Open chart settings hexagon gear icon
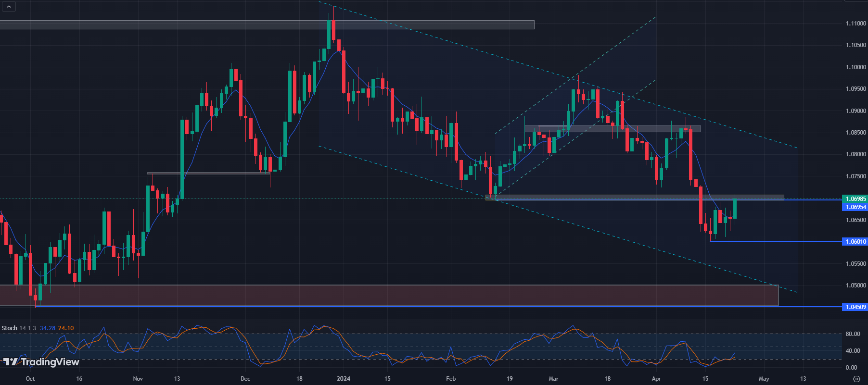The height and width of the screenshot is (385, 868). tap(856, 379)
